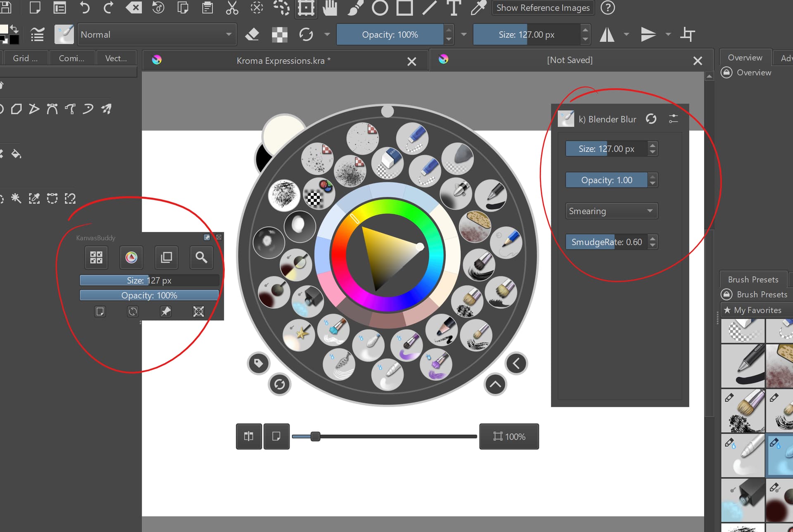Expand the Smearing mode dropdown

click(x=611, y=211)
